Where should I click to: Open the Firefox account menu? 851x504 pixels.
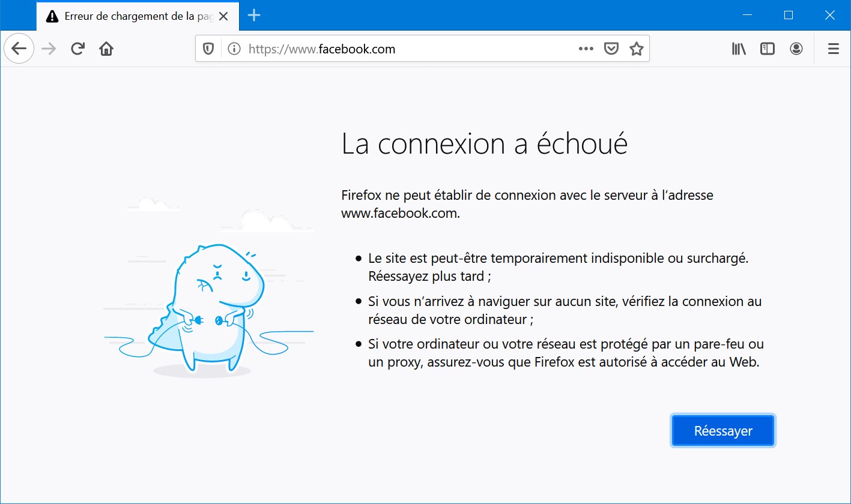[796, 49]
